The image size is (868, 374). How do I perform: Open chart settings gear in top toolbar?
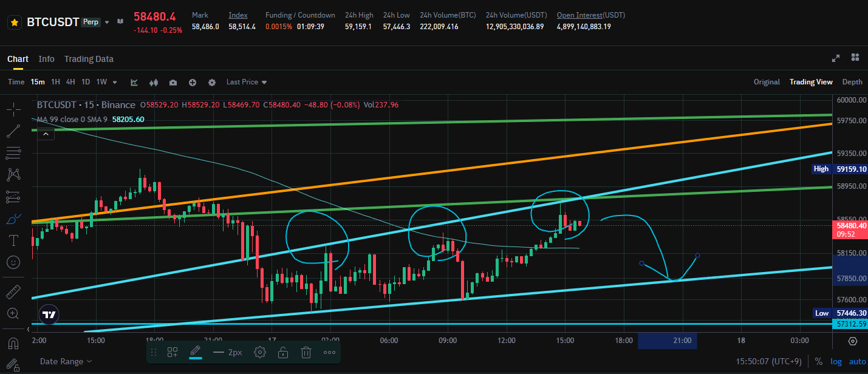[212, 83]
